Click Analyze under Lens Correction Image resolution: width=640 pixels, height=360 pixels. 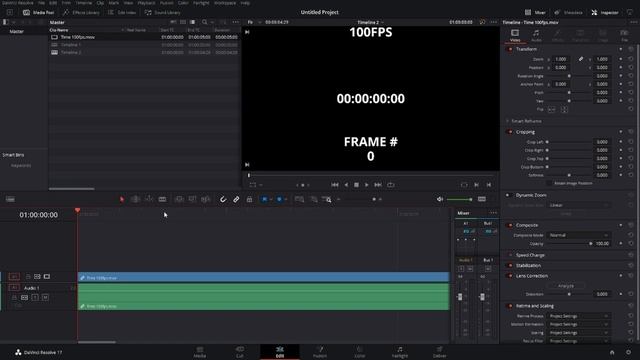coord(566,286)
